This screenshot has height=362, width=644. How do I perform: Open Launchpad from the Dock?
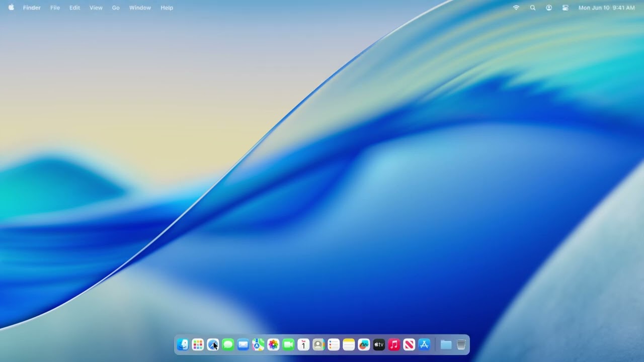click(198, 344)
